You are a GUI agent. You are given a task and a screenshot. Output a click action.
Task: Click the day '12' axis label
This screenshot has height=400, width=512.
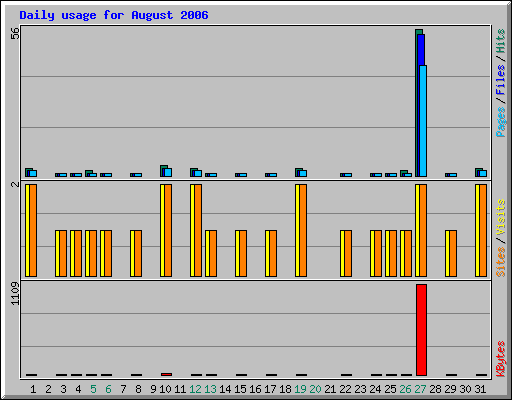[195, 389]
